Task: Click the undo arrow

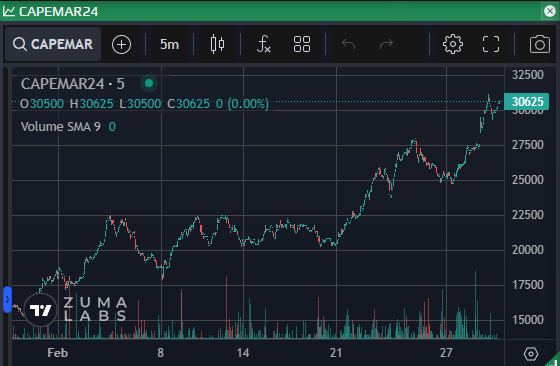Action: click(348, 44)
